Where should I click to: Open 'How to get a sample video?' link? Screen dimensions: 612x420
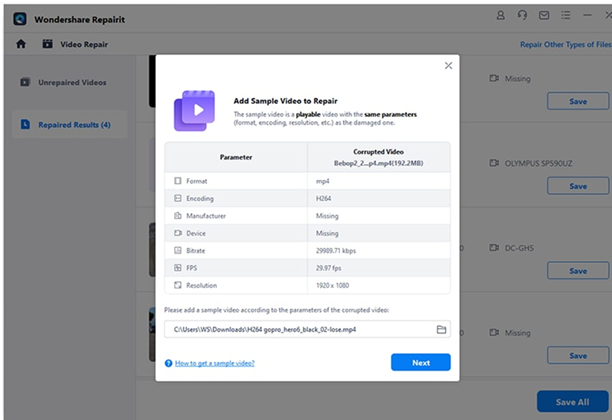(215, 363)
